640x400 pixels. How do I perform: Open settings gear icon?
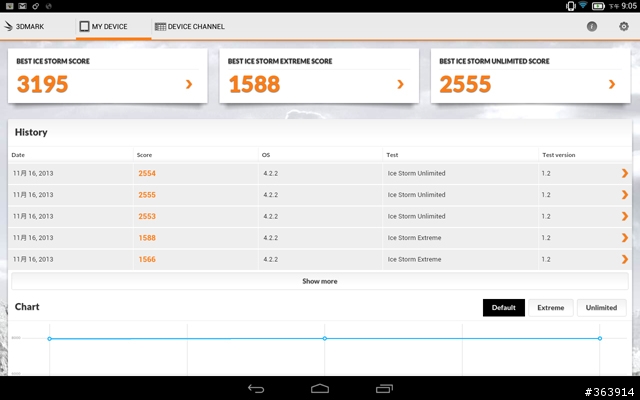624,27
